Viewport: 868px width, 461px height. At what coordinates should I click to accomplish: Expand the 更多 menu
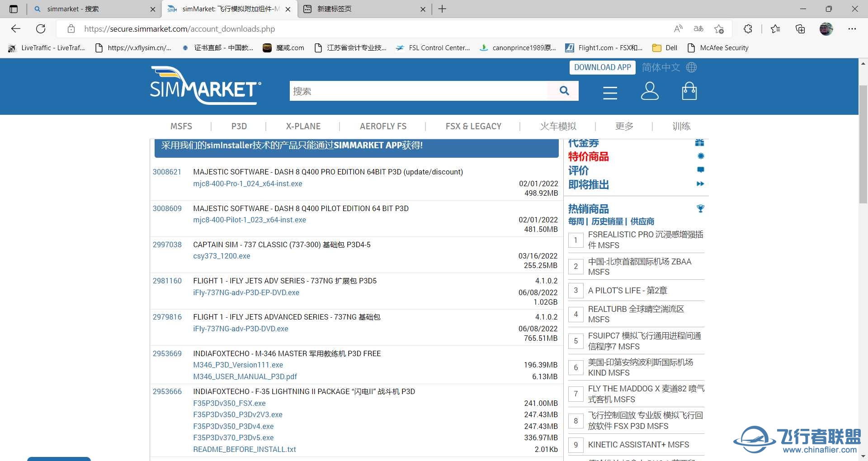click(624, 126)
